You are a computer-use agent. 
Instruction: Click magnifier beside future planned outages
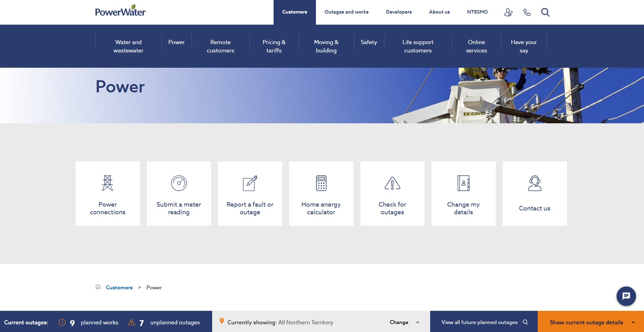[x=526, y=322]
